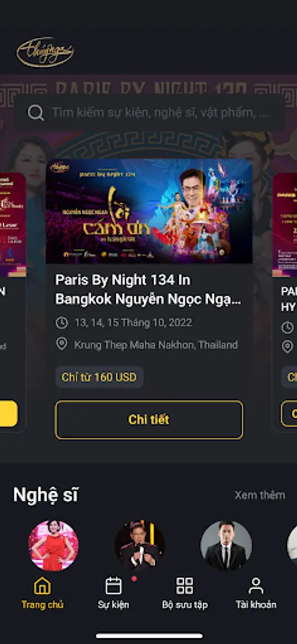Open the Sự kiện calendar icon
The width and height of the screenshot is (297, 644).
(x=113, y=586)
